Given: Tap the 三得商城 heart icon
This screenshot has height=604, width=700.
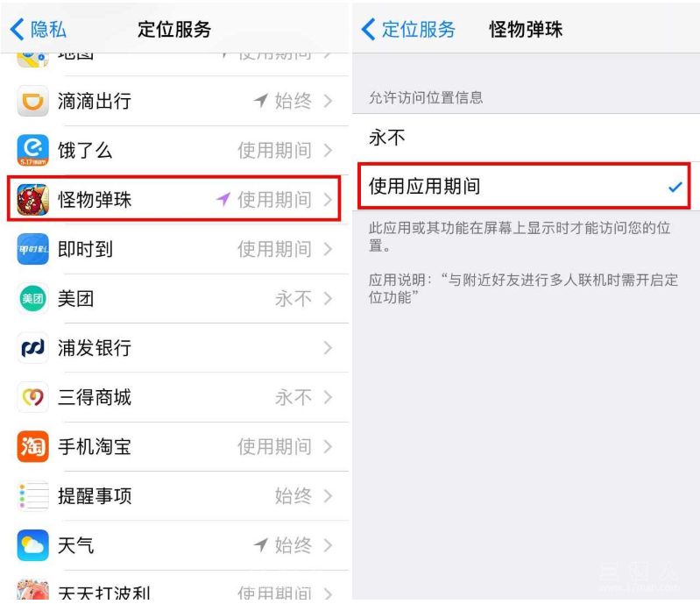Looking at the screenshot, I should point(33,397).
